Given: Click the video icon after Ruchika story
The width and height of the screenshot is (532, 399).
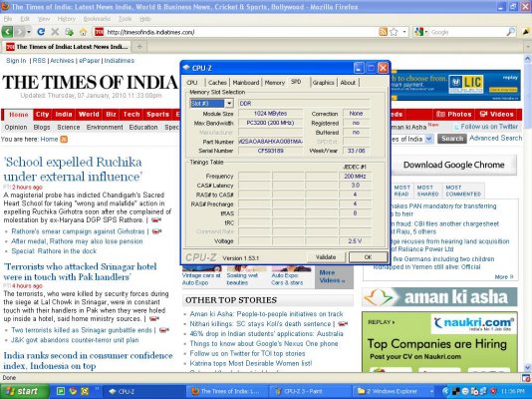Looking at the screenshot, I should pos(156,220).
